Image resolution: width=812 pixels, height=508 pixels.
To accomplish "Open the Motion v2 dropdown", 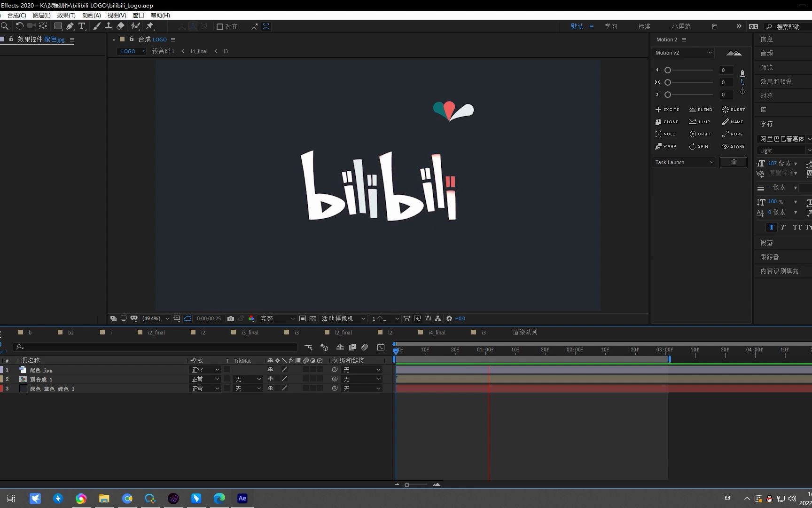I will (x=684, y=53).
